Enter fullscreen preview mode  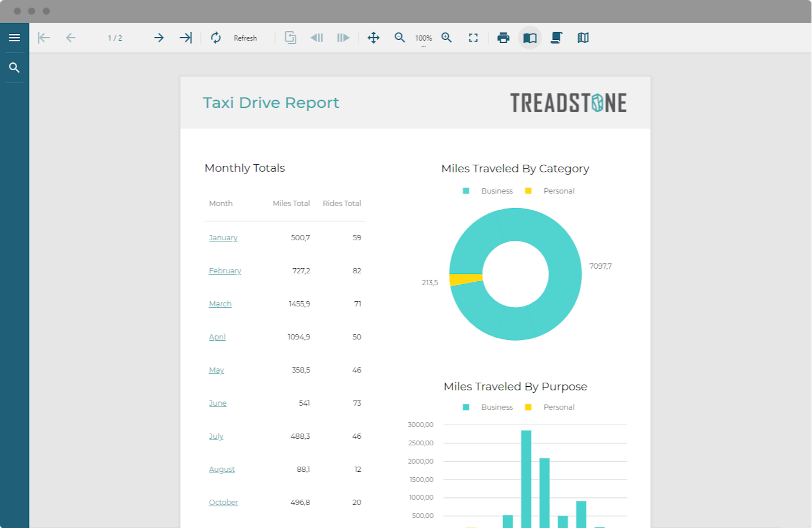click(x=473, y=38)
